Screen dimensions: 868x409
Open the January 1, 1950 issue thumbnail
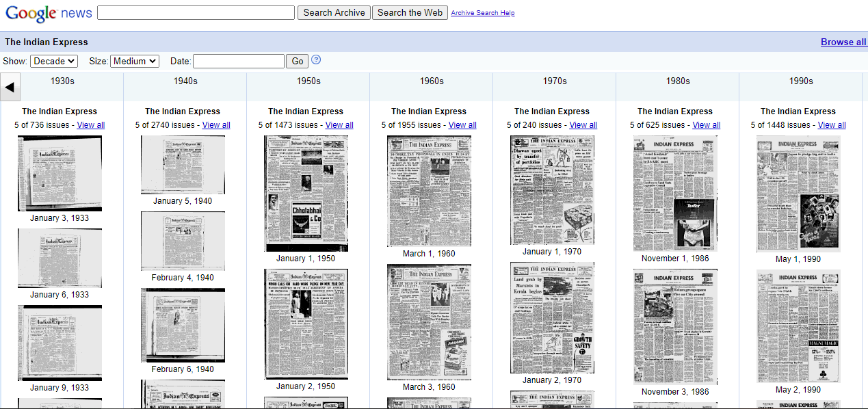pyautogui.click(x=306, y=194)
